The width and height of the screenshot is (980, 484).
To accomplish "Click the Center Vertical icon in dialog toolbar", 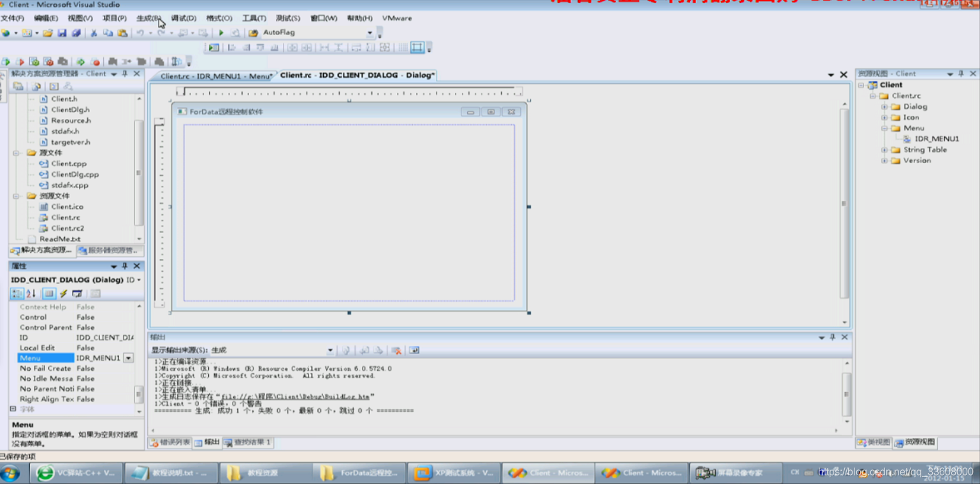I will coord(292,47).
